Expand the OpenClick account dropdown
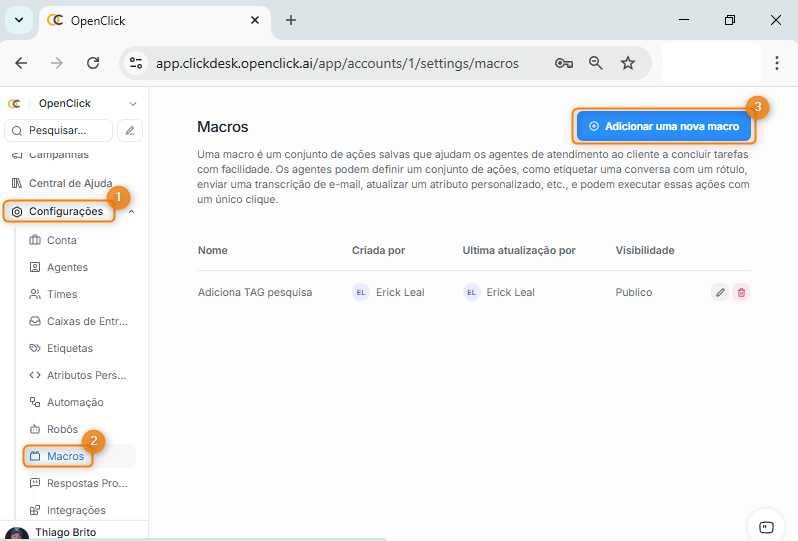The height and width of the screenshot is (541, 798). pyautogui.click(x=133, y=104)
